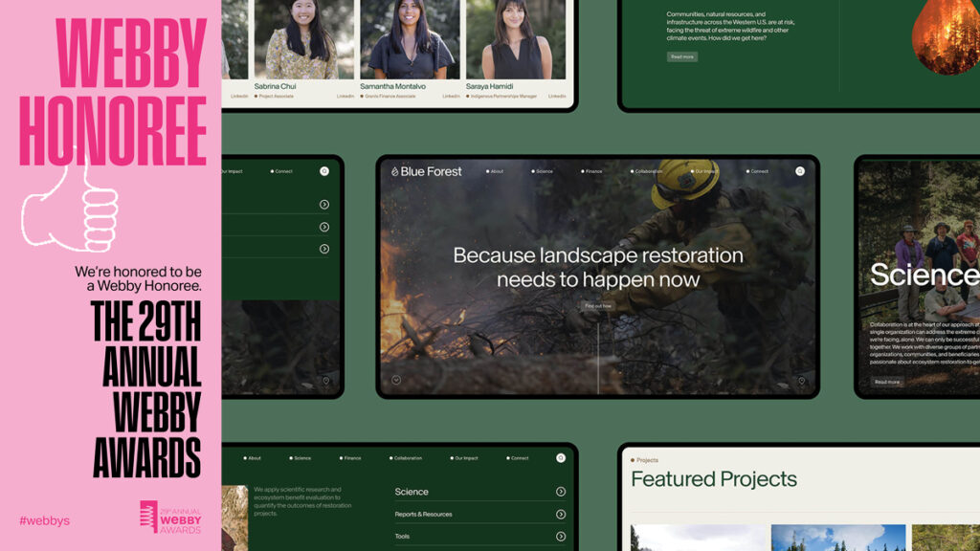The image size is (980, 551).
Task: Click Read more under the wildfire paragraph
Action: coord(681,56)
